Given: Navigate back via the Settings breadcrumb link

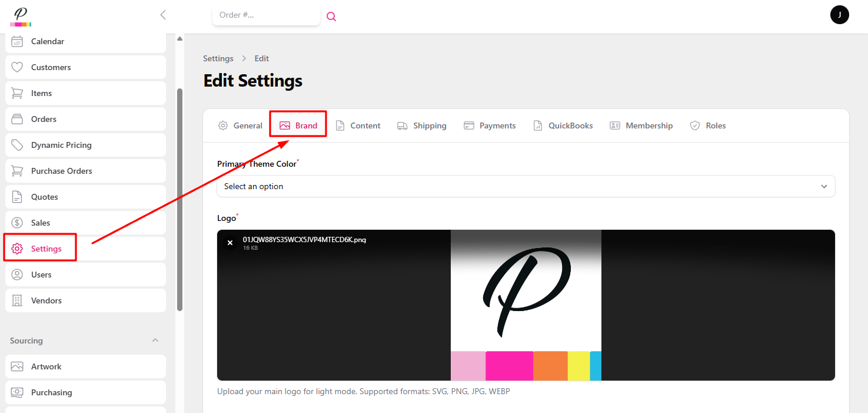Looking at the screenshot, I should tap(218, 58).
